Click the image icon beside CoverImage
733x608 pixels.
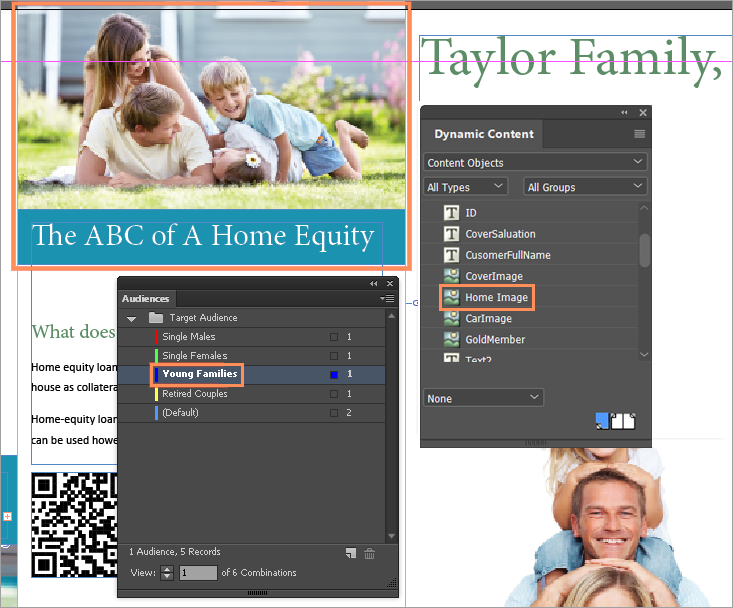pos(451,276)
